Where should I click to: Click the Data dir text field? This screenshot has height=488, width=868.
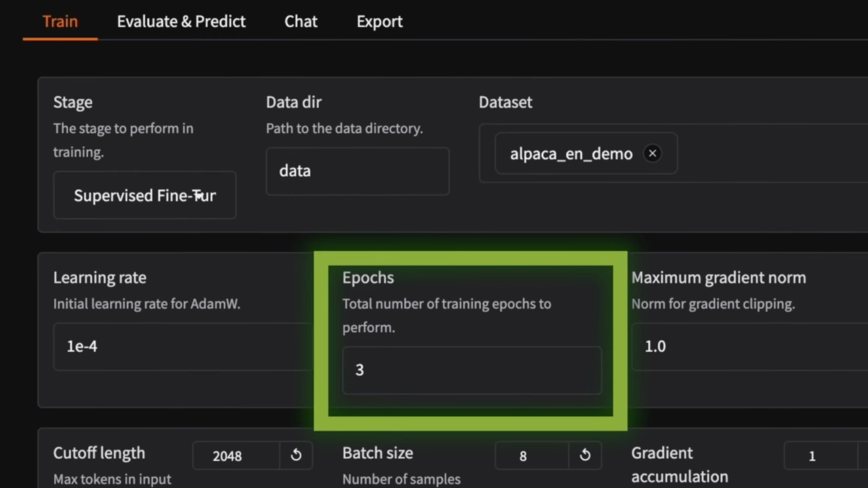click(357, 171)
